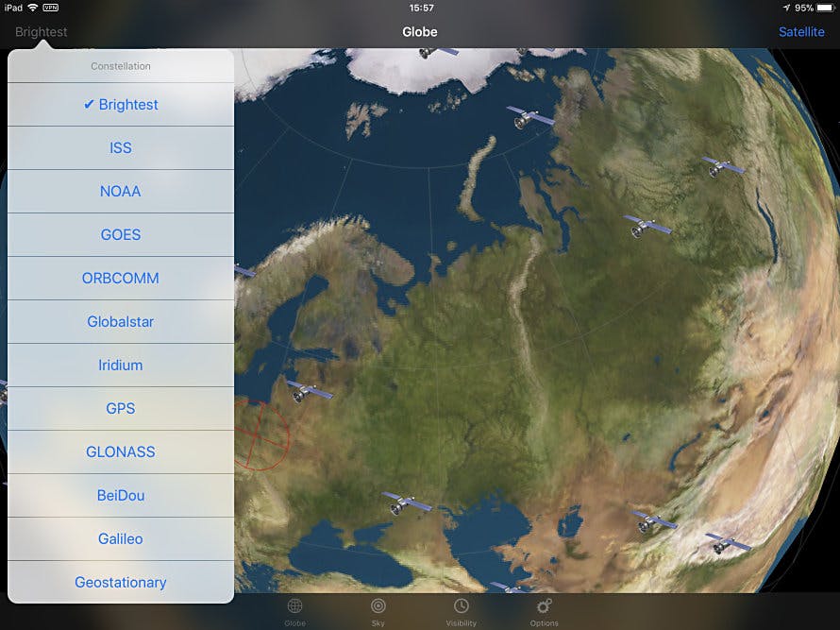Click the Globe title text
Screen dimensions: 840x630
pyautogui.click(x=419, y=32)
